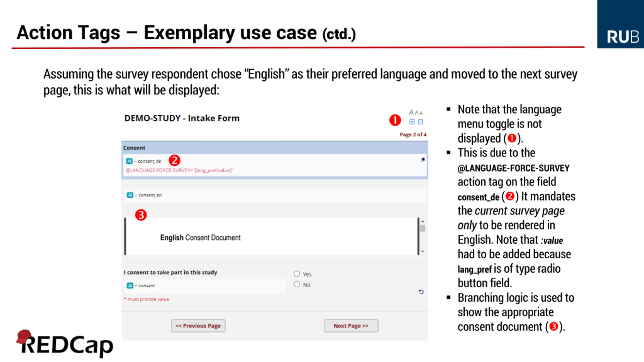This screenshot has height=362, width=644.
Task: Click the REDCap logo
Action: pos(65,344)
